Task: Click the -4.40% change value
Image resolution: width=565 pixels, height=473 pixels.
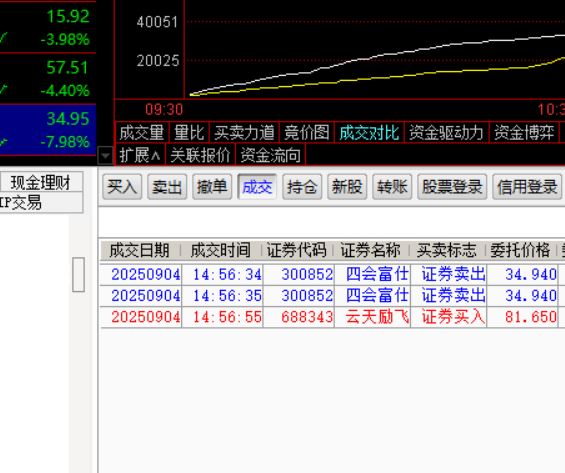Action: coord(65,90)
